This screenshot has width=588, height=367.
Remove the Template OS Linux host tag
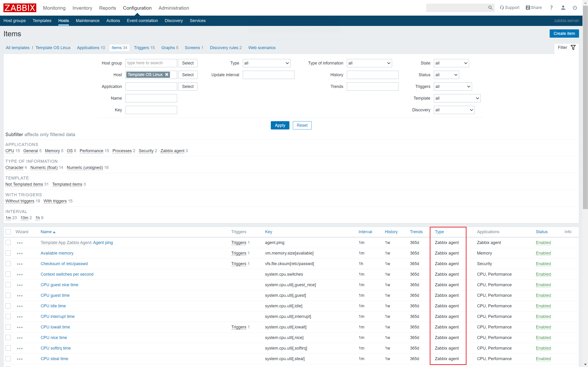pyautogui.click(x=167, y=75)
